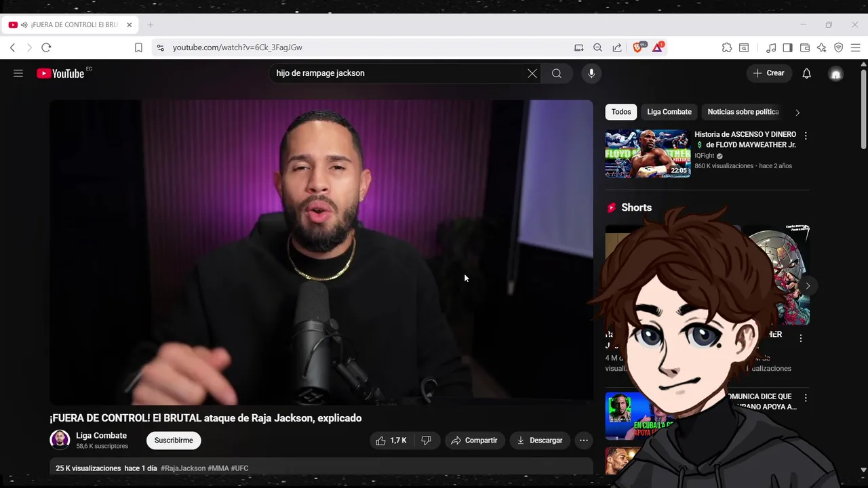Screen dimensions: 868x488
Task: Click 25 K visualizaciones description text
Action: click(x=88, y=468)
